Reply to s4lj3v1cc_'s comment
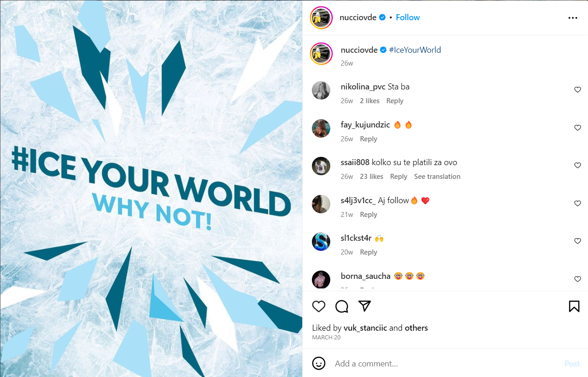The height and width of the screenshot is (377, 588). [368, 215]
